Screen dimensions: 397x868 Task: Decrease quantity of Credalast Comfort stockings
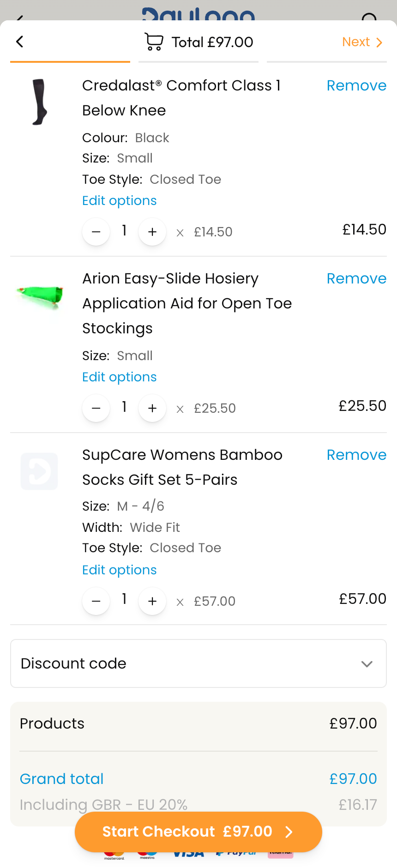[96, 232]
